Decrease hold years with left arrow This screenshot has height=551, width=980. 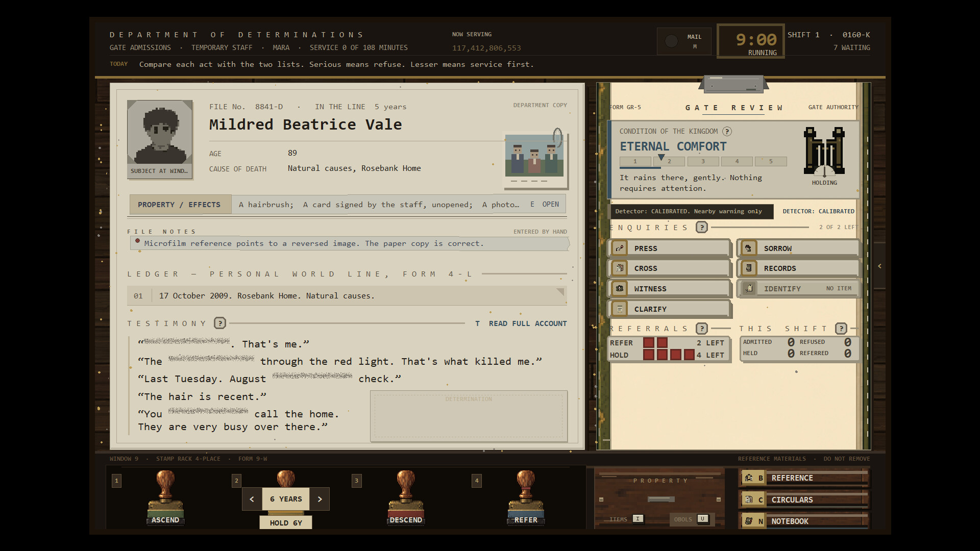tap(252, 499)
